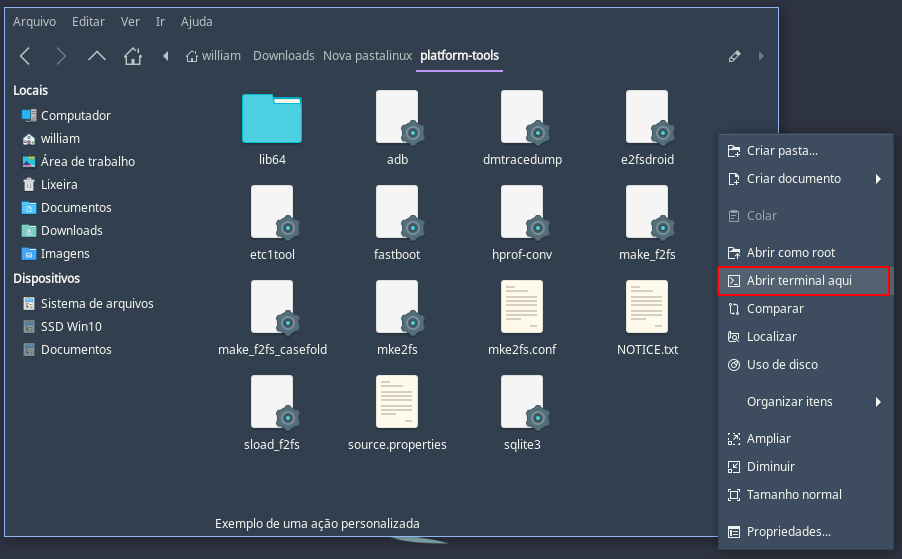The image size is (902, 559).
Task: Choose Criar pasta... in context menu
Action: point(805,151)
